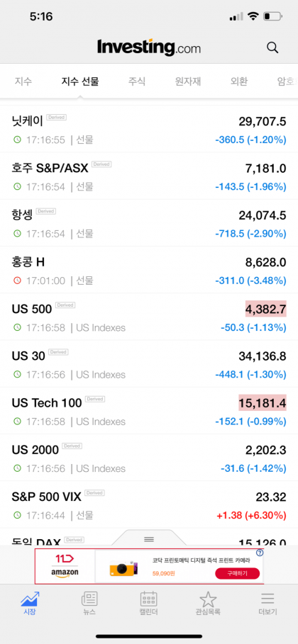Open the S&P 500 VIX row
The height and width of the screenshot is (644, 298).
click(x=149, y=504)
